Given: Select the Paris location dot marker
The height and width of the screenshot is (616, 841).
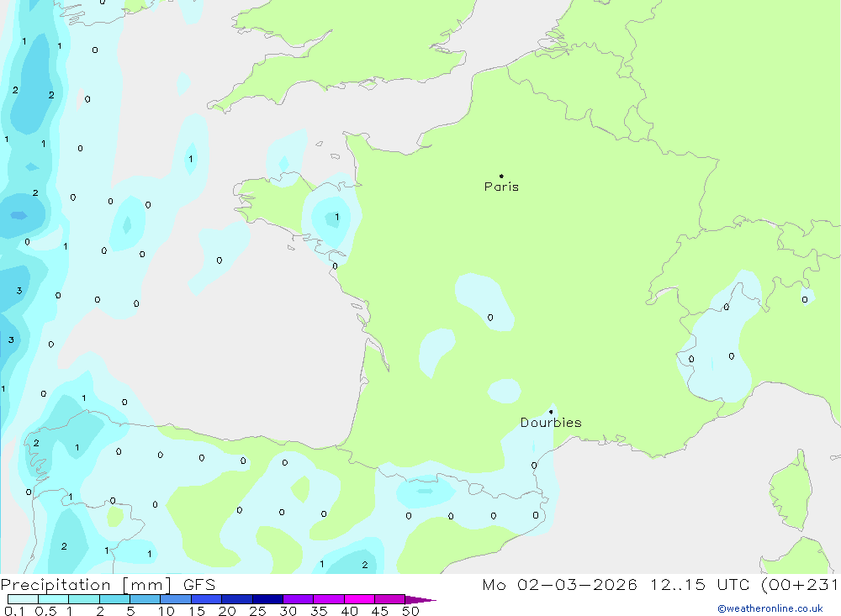Looking at the screenshot, I should [x=501, y=176].
